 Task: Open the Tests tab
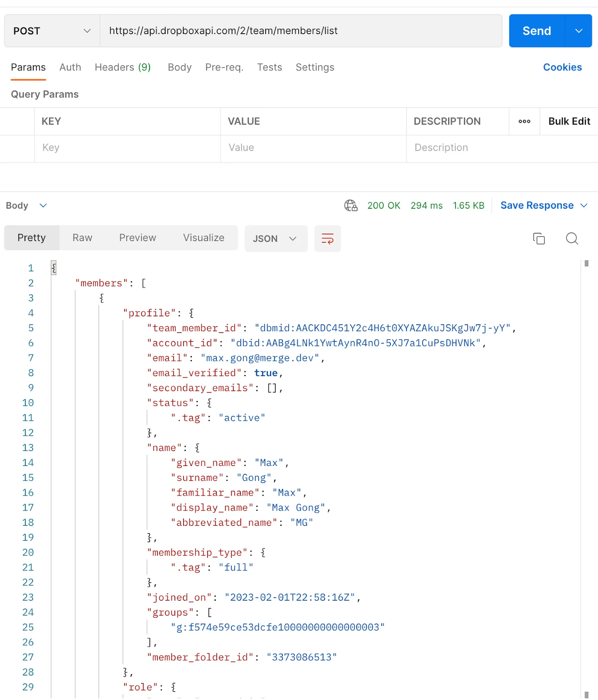click(x=269, y=67)
